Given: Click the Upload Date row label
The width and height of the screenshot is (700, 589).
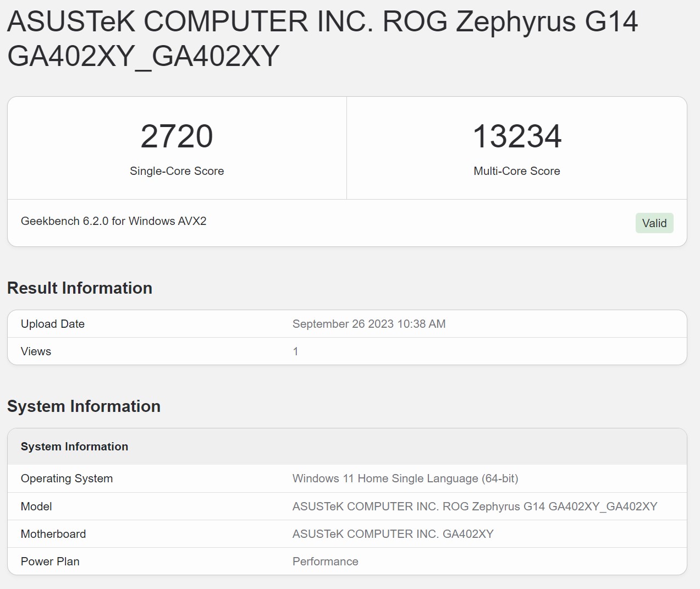Looking at the screenshot, I should click(53, 324).
